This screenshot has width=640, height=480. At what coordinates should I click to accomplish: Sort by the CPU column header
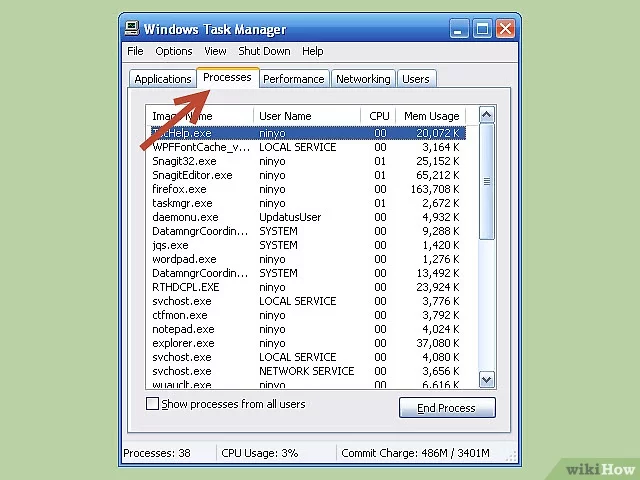click(x=378, y=116)
